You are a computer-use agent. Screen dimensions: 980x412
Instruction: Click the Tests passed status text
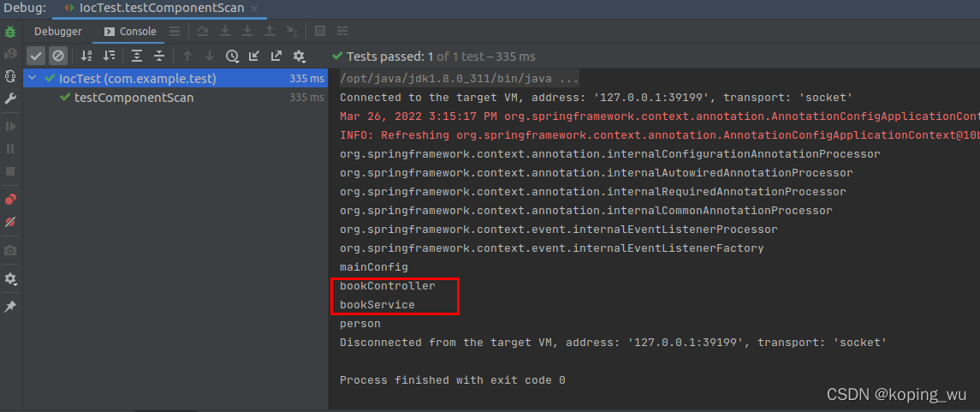pyautogui.click(x=435, y=57)
